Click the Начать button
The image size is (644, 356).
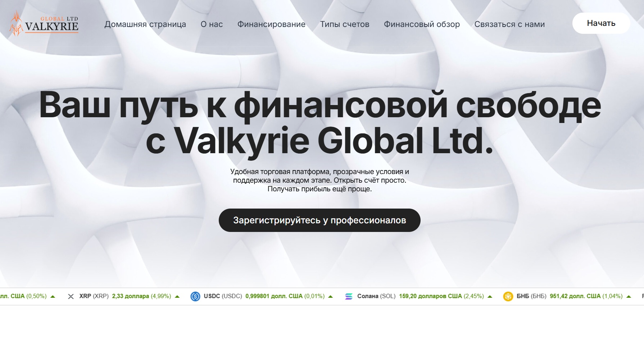pos(601,23)
